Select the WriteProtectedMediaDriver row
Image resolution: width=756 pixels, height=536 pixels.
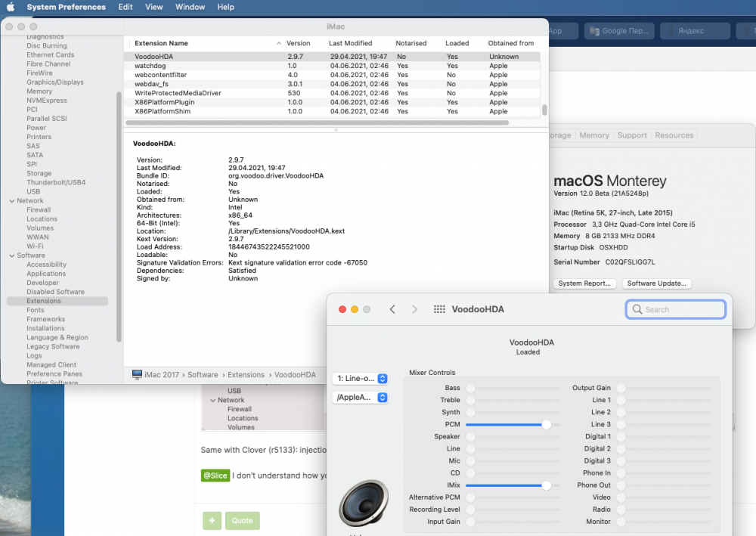[332, 93]
